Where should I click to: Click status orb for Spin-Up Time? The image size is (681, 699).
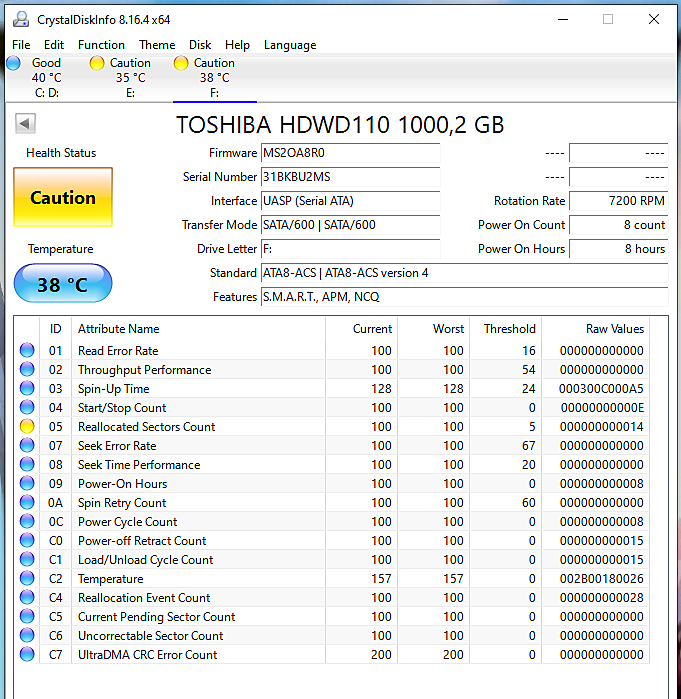(27, 388)
